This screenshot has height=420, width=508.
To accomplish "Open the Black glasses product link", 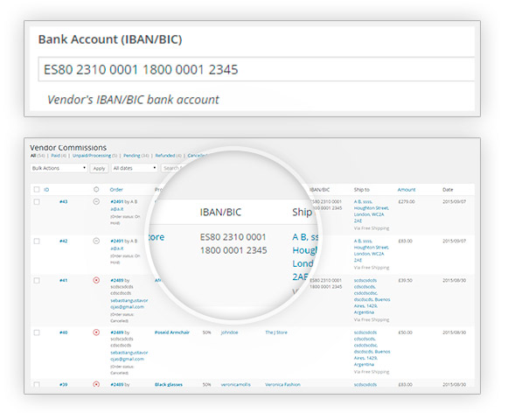I will [169, 385].
